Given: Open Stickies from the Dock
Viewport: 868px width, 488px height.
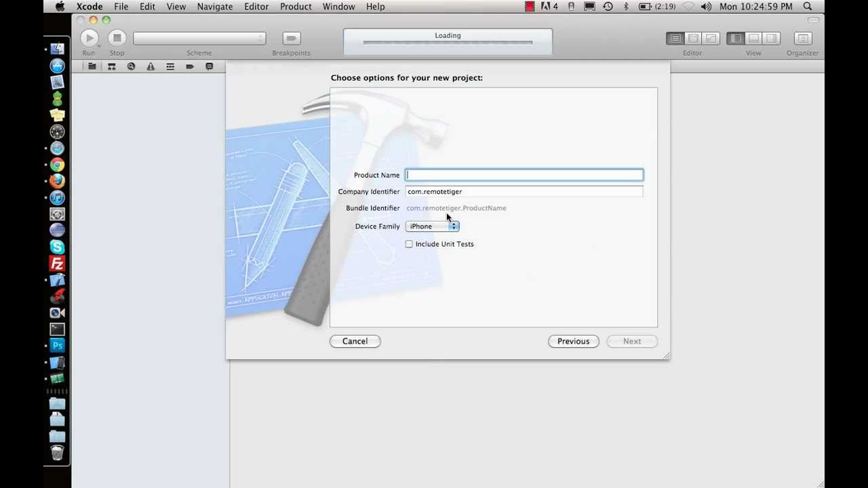Looking at the screenshot, I should [x=58, y=115].
